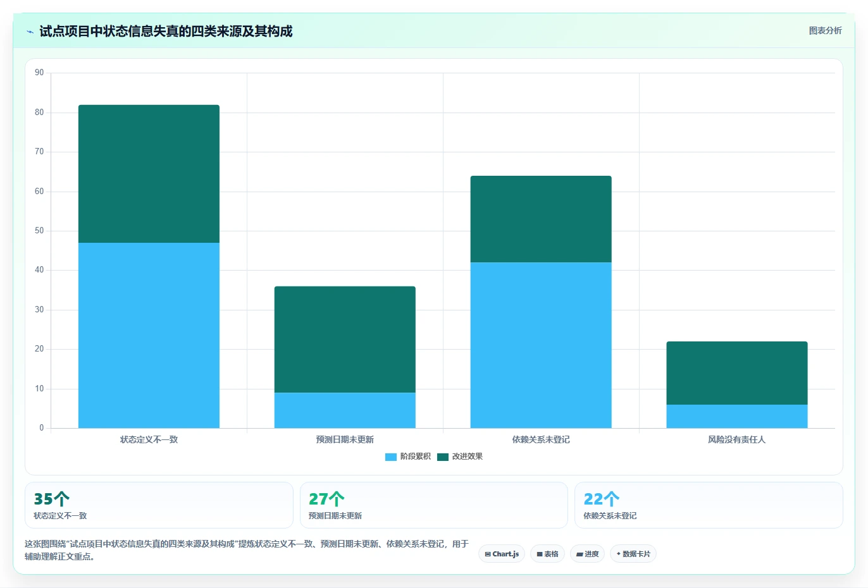Click the y-axis value 40
Image resolution: width=868 pixels, height=588 pixels.
[39, 270]
